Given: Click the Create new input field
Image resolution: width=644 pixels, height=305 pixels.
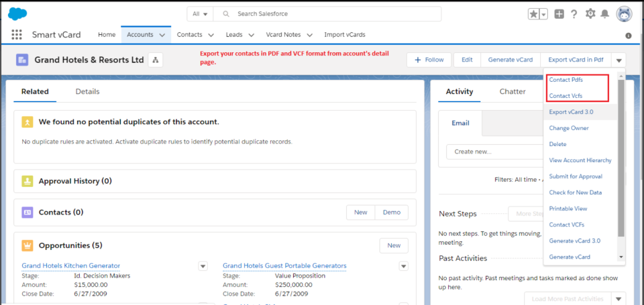Looking at the screenshot, I should click(494, 151).
